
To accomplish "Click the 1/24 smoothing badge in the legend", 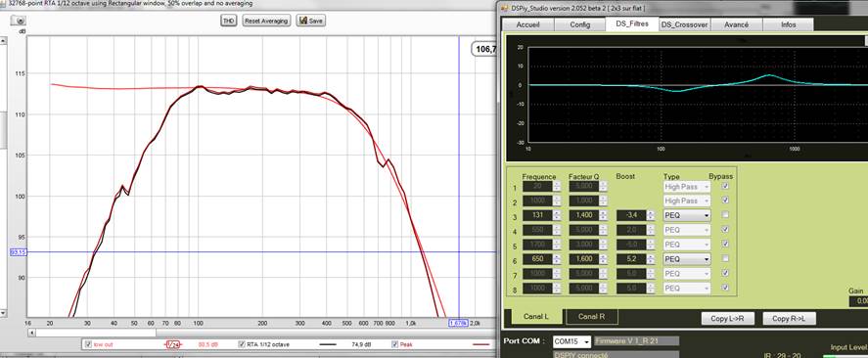I will [x=173, y=344].
